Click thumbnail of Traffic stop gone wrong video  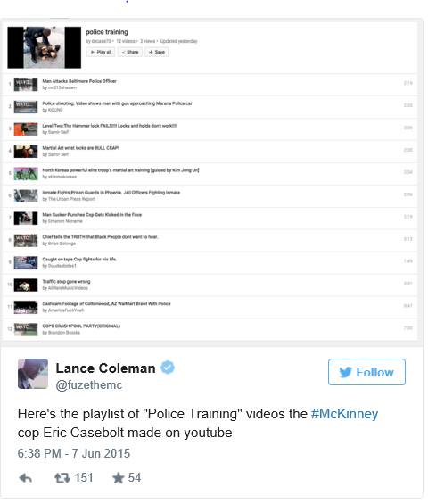pos(26,285)
